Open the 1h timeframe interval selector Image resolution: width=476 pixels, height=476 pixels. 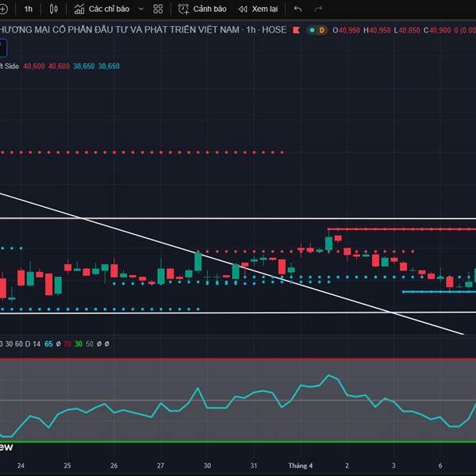pyautogui.click(x=29, y=9)
